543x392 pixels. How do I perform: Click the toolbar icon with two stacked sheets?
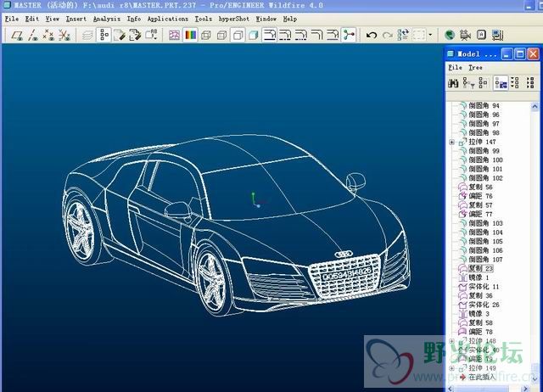[x=135, y=35]
